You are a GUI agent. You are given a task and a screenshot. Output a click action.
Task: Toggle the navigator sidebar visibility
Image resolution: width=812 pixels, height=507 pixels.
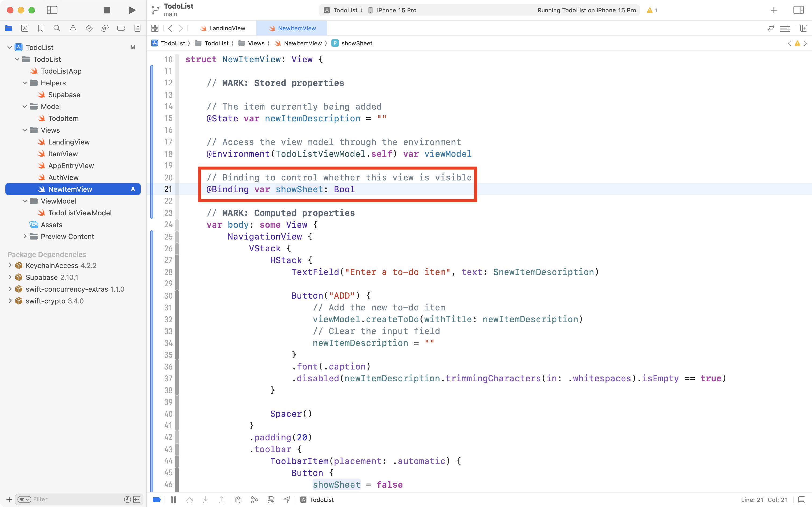click(52, 10)
